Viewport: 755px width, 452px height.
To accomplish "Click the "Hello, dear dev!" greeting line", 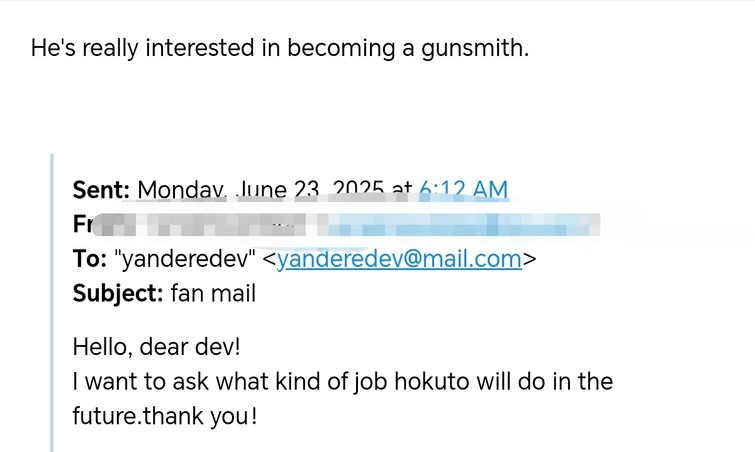I will [156, 347].
